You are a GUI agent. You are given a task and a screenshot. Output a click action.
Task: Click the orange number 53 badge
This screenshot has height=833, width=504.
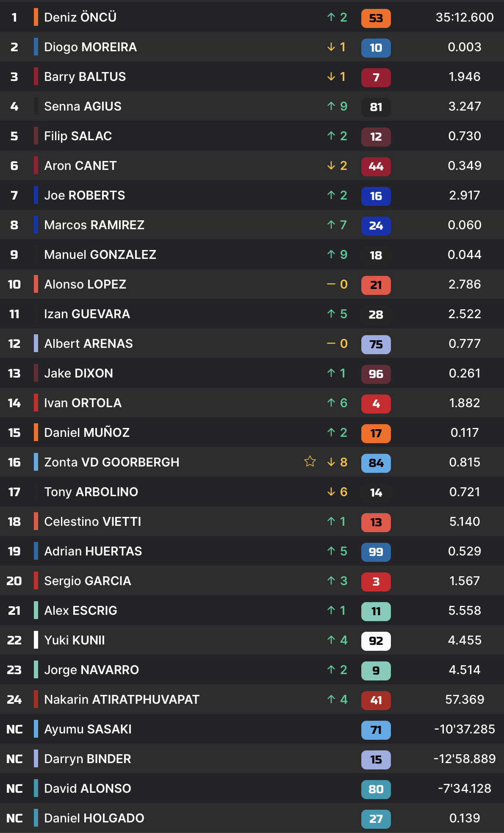tap(376, 18)
